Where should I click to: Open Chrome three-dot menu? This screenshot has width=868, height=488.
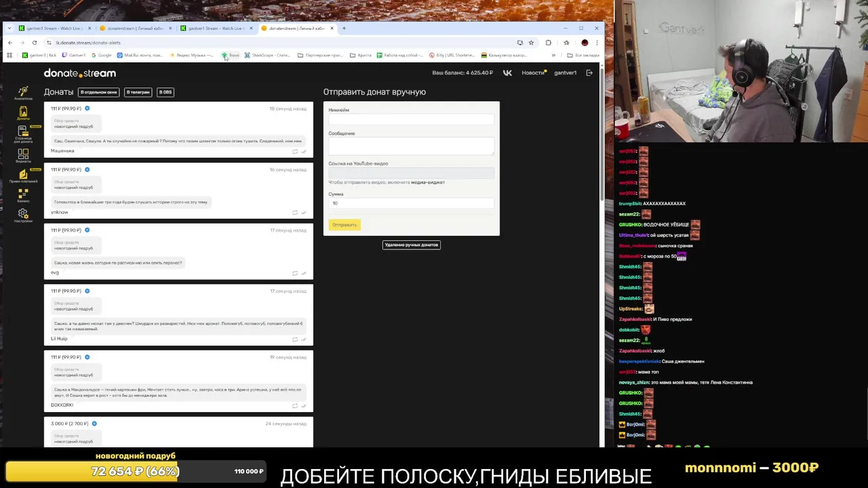(x=596, y=43)
